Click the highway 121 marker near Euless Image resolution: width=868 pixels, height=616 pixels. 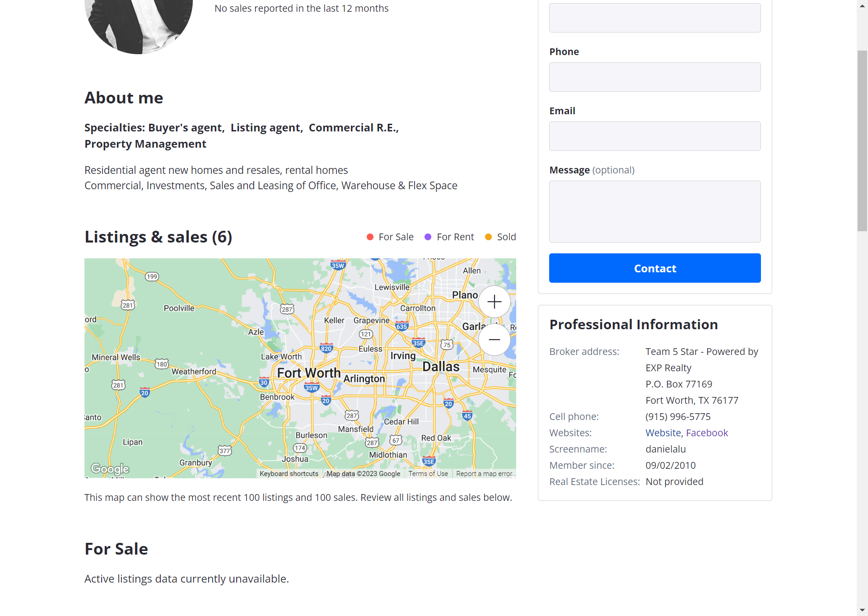pos(366,334)
